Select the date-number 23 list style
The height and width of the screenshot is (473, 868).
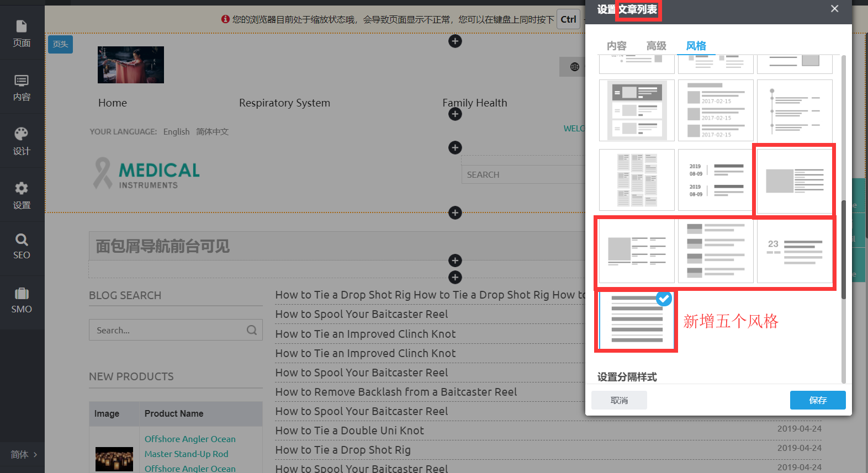tap(794, 251)
